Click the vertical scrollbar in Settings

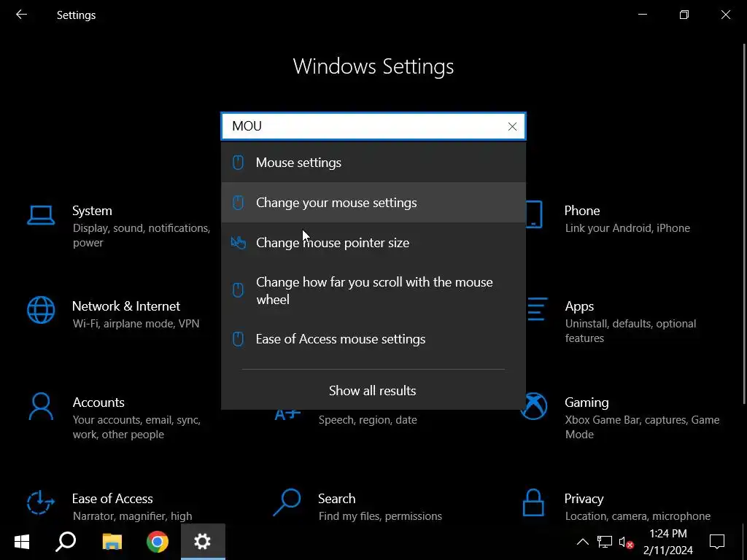(744, 224)
